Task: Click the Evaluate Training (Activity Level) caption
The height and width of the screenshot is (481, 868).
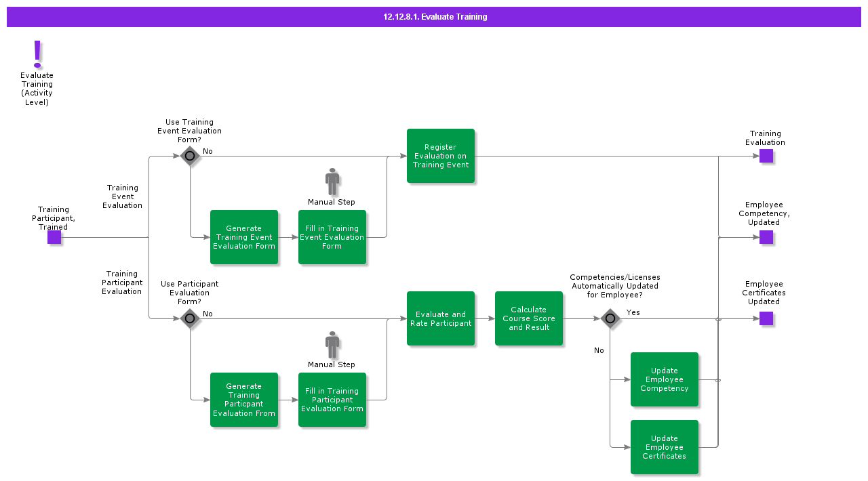Action: pyautogui.click(x=37, y=89)
